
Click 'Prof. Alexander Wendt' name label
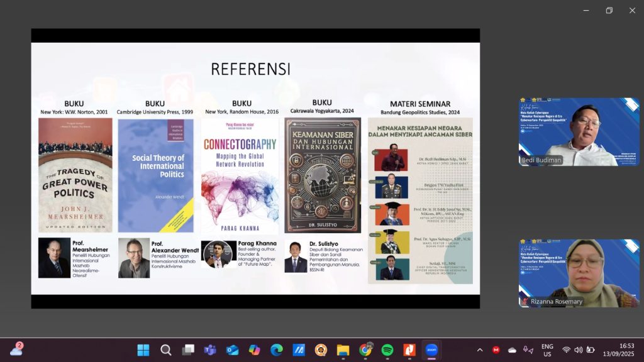click(x=175, y=247)
